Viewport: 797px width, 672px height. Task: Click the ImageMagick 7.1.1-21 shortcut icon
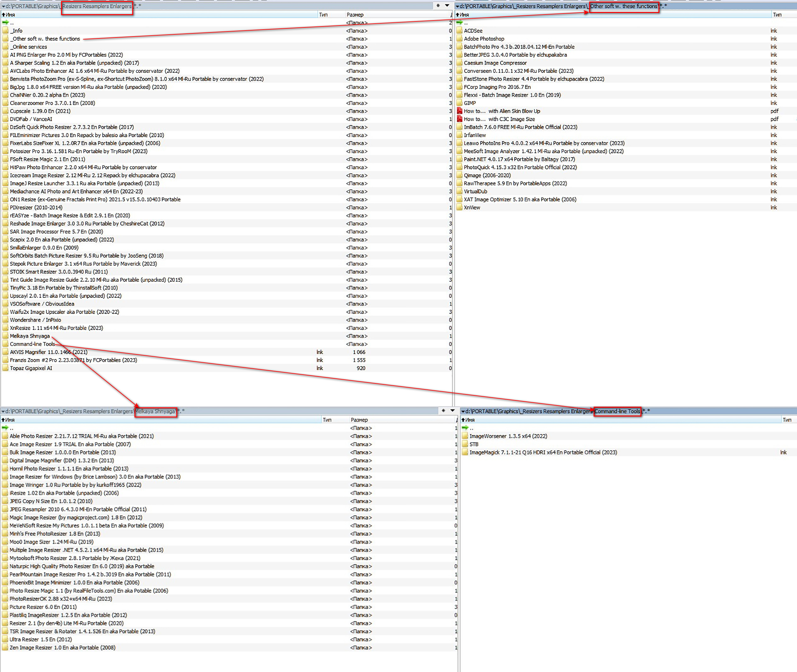465,452
